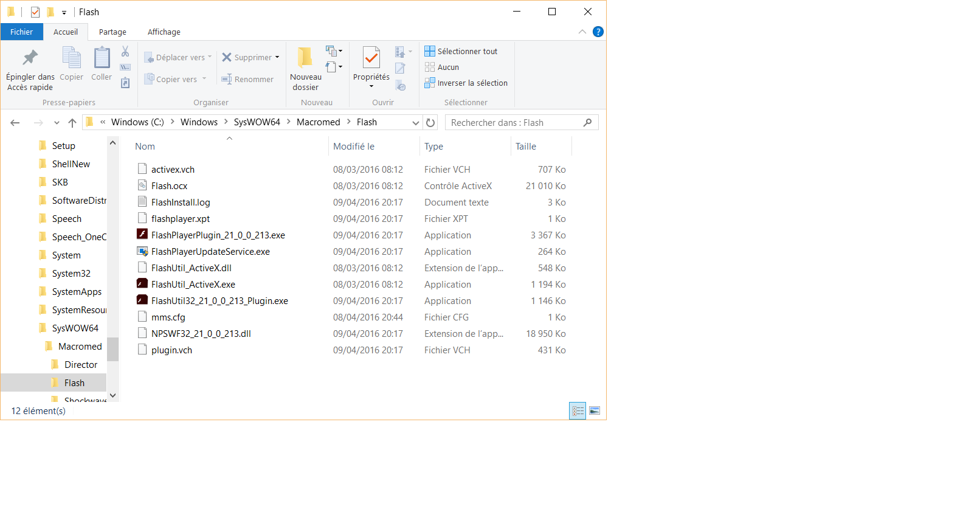Switch to the Accueil tab
The width and height of the screenshot is (980, 526).
[66, 32]
